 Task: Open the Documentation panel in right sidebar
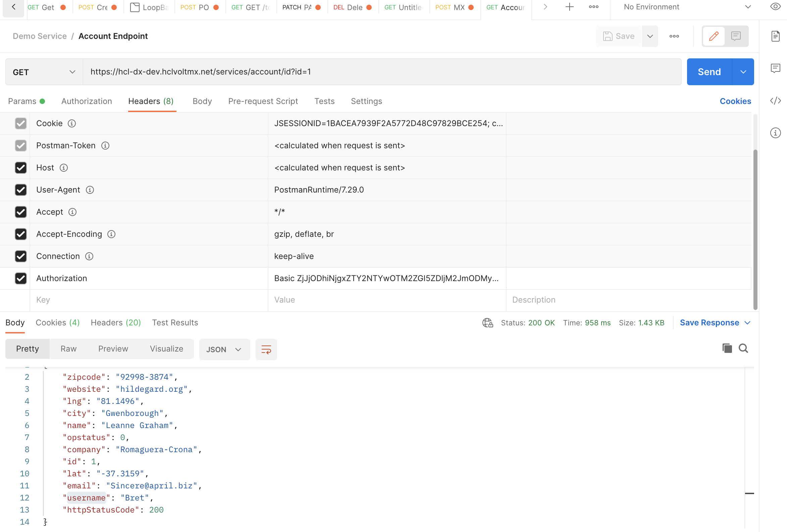click(x=776, y=36)
